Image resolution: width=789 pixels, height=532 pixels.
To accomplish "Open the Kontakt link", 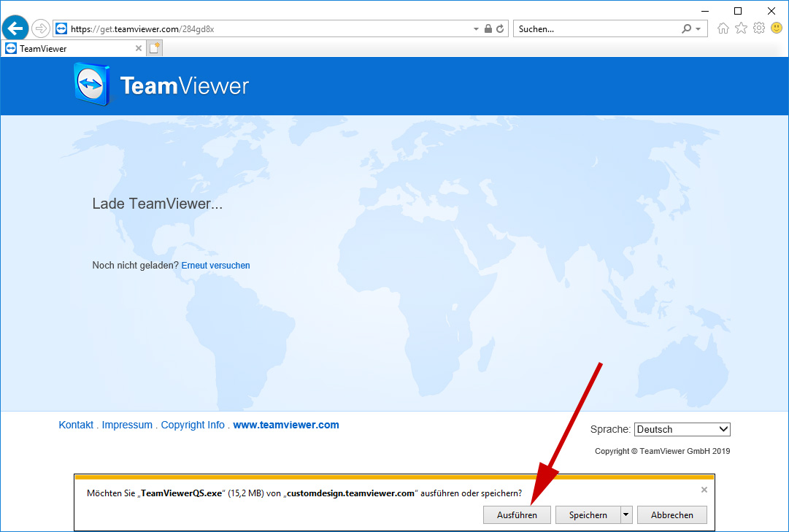I will tap(76, 425).
